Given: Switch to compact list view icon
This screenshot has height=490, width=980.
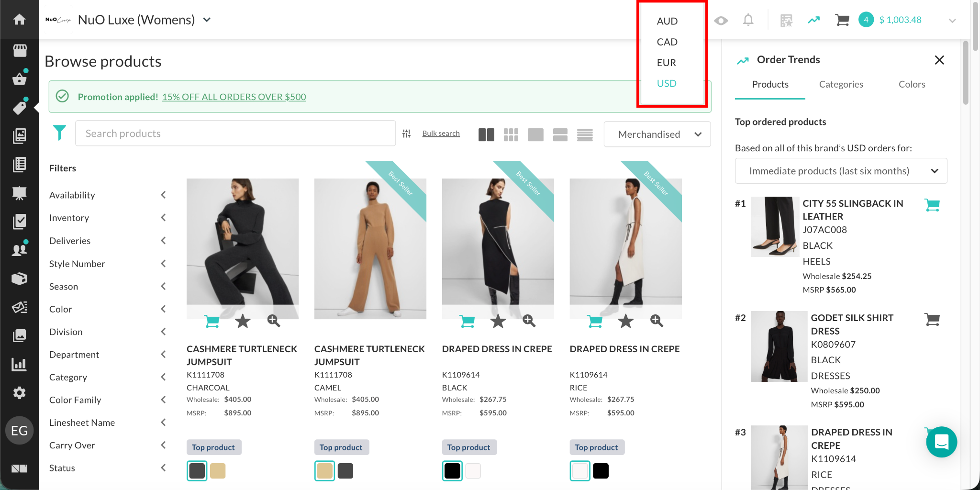Looking at the screenshot, I should 585,134.
